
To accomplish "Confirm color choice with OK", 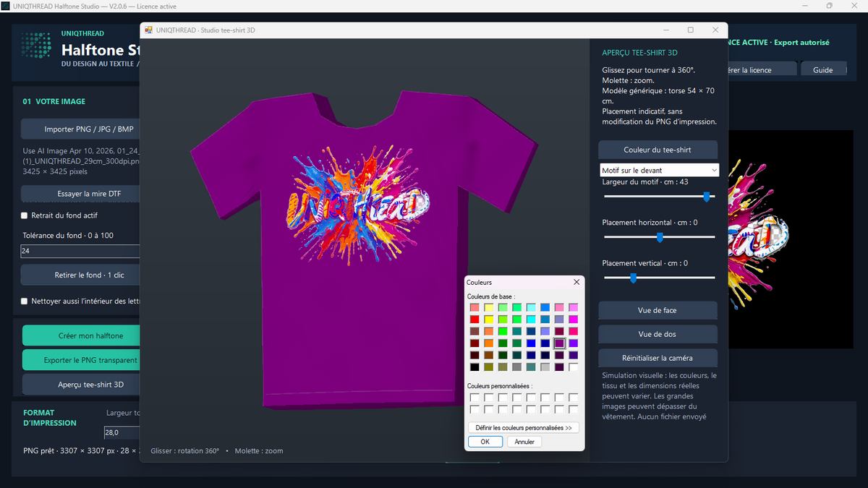I will [485, 442].
